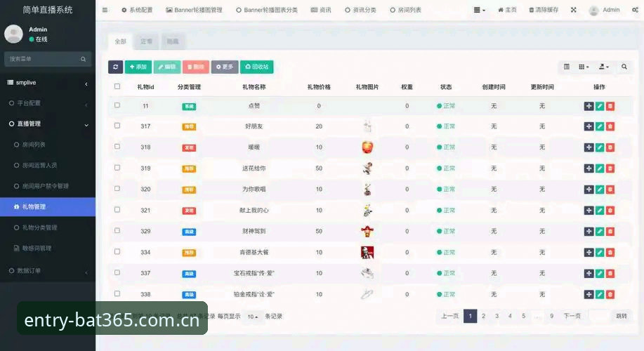
Task: Switch to the 正常 tab
Action: 146,41
